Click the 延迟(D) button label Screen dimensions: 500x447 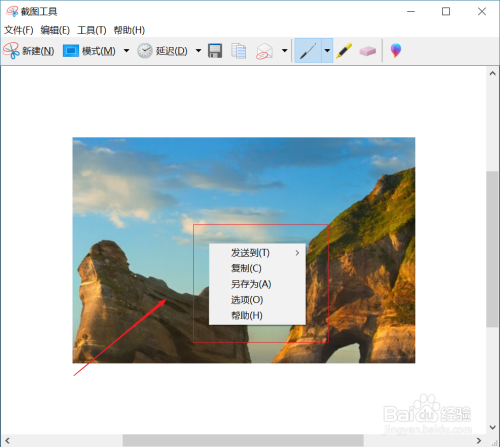click(x=172, y=51)
